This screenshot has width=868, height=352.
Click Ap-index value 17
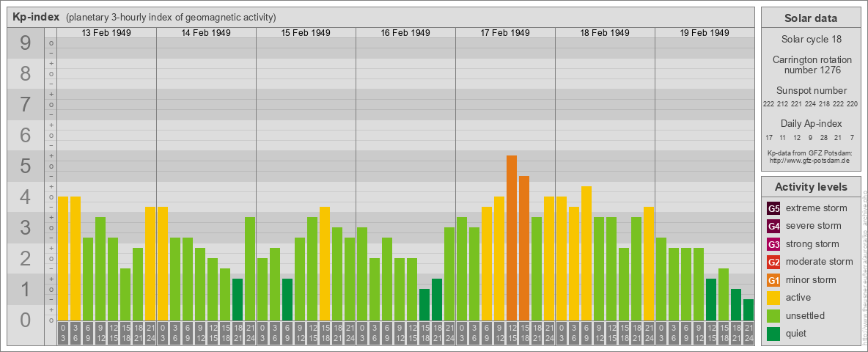pyautogui.click(x=769, y=137)
